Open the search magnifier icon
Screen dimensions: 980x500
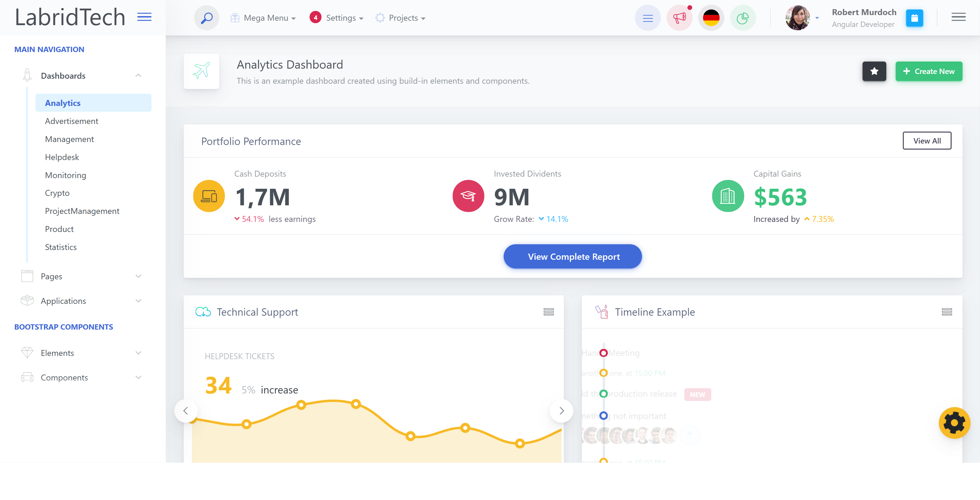(x=207, y=18)
